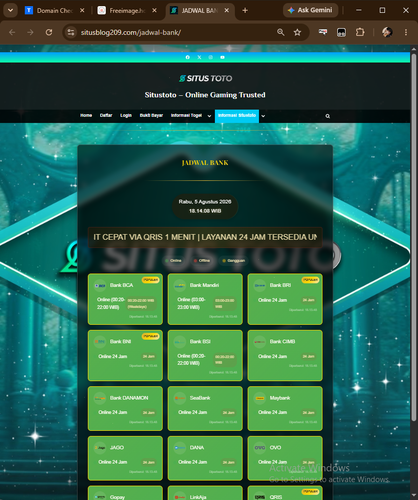Open the Bukti Bayar menu item
This screenshot has height=500, width=418.
[x=151, y=115]
